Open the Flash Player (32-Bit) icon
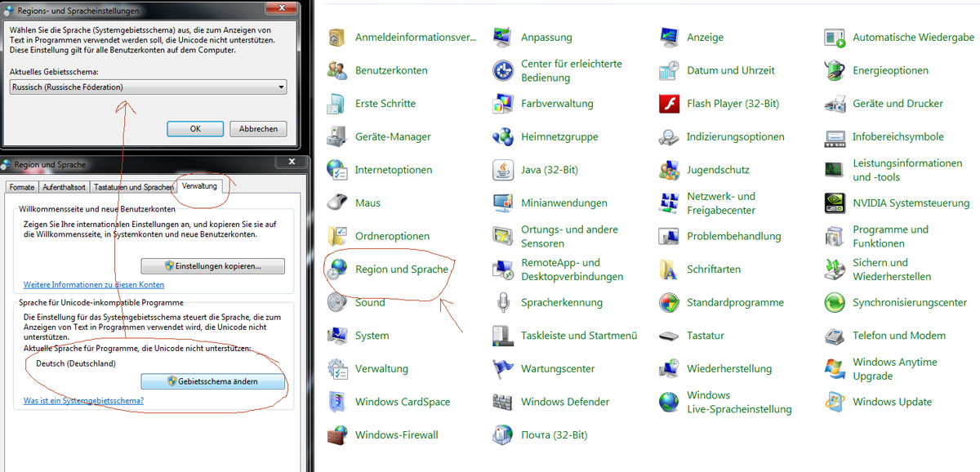The height and width of the screenshot is (472, 980). click(670, 104)
